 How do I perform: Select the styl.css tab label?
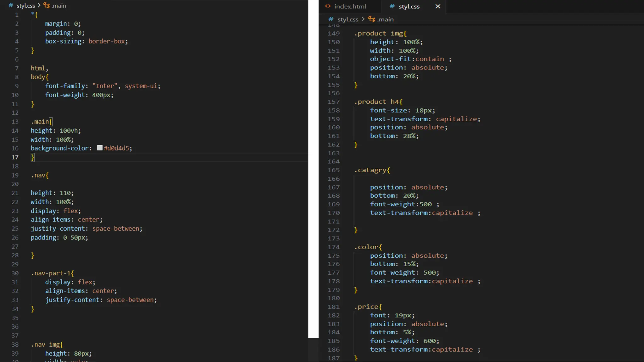click(x=409, y=6)
